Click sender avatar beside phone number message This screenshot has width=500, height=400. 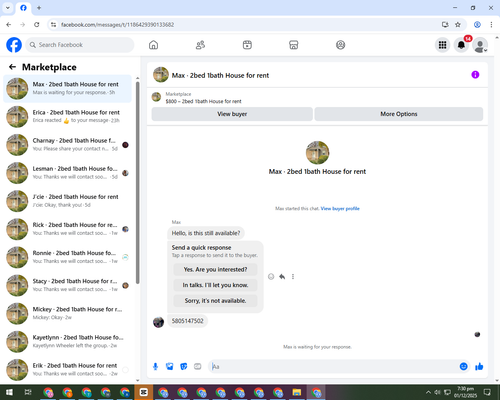coord(158,322)
